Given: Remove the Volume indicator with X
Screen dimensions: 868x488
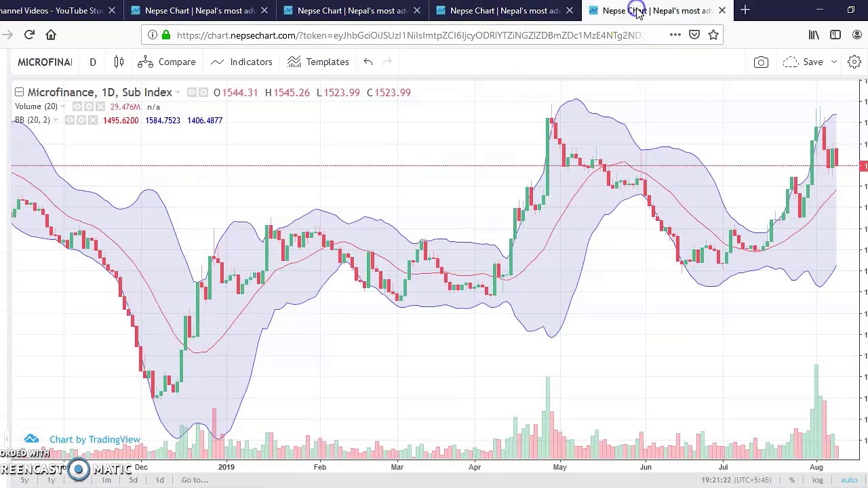Looking at the screenshot, I should 100,106.
